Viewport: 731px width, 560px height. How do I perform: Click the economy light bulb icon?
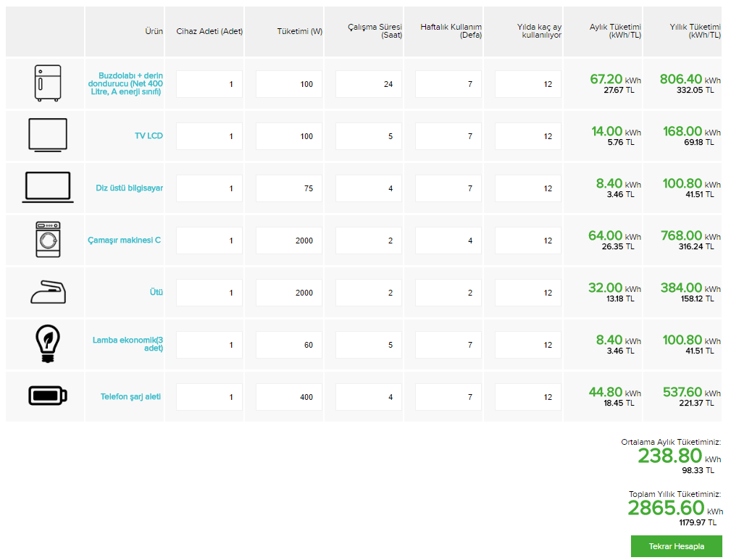pyautogui.click(x=48, y=344)
